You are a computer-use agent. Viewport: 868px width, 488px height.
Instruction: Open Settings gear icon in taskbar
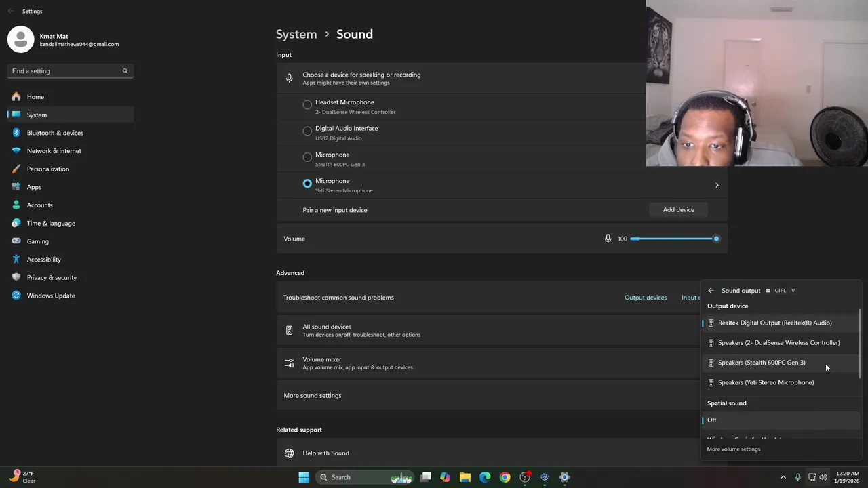tap(564, 477)
